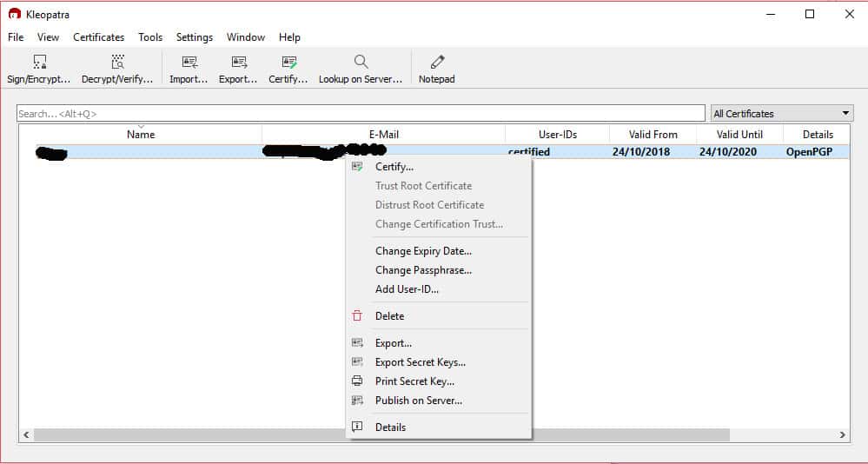Open the Tools menu
The image size is (868, 464).
click(x=150, y=37)
